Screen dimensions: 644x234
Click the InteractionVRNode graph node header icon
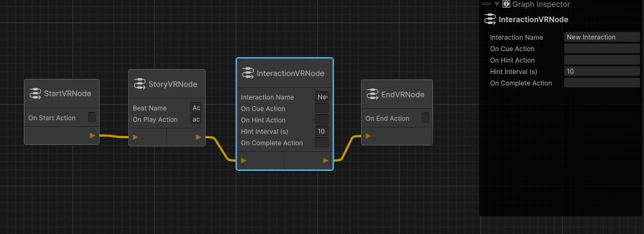point(247,73)
